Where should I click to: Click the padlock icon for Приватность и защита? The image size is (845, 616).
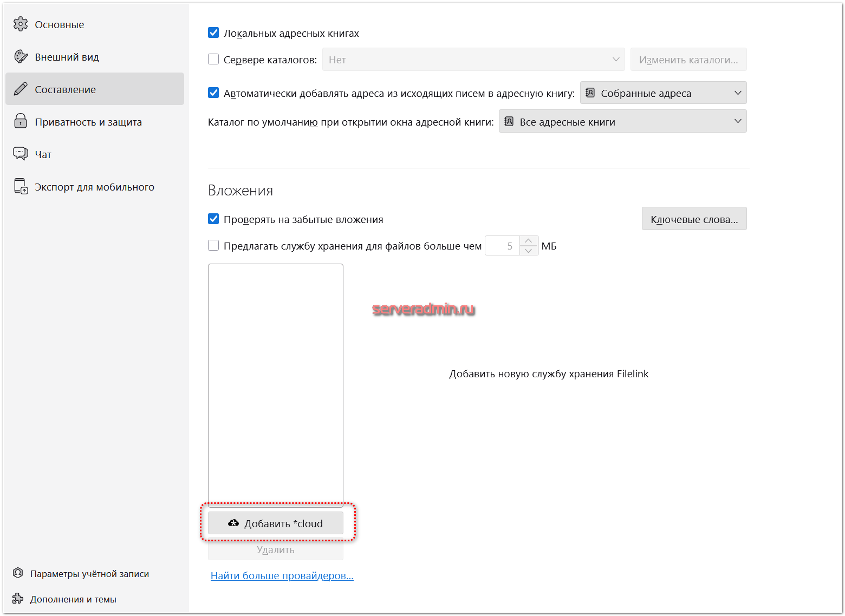[21, 121]
